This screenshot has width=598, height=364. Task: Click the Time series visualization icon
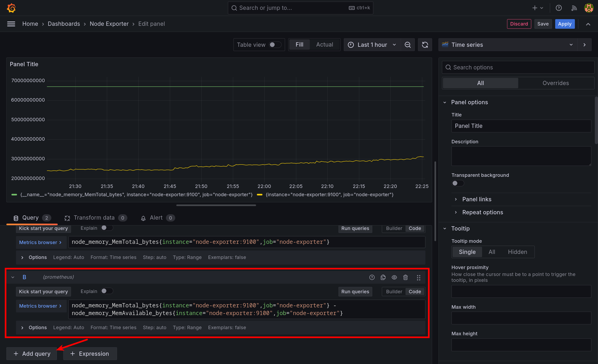point(445,44)
